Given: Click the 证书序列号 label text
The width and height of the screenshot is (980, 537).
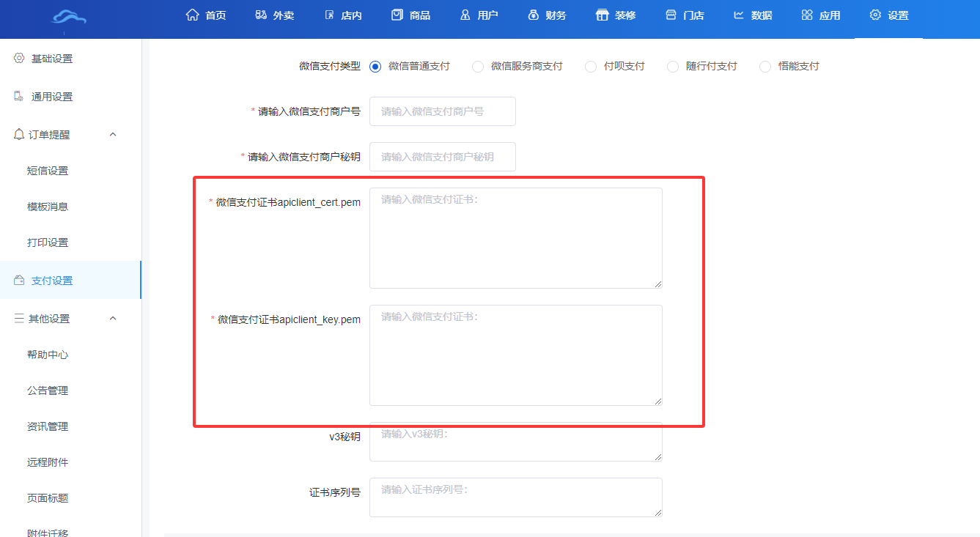Looking at the screenshot, I should pyautogui.click(x=335, y=492).
